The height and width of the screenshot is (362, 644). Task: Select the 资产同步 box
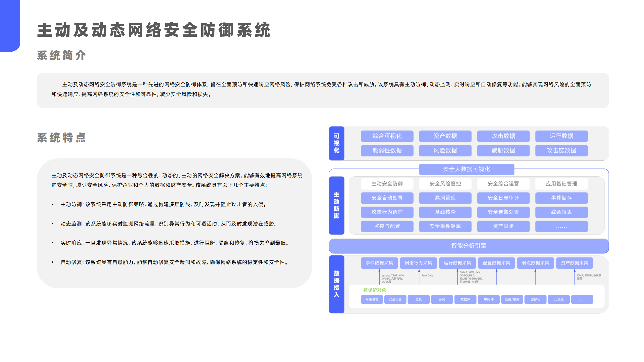pos(503,226)
